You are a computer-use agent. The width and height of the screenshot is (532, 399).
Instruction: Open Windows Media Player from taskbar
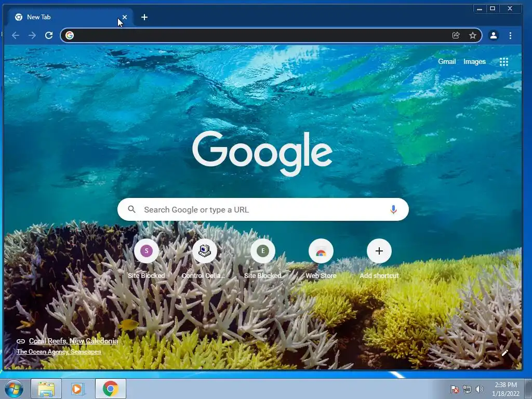[77, 389]
